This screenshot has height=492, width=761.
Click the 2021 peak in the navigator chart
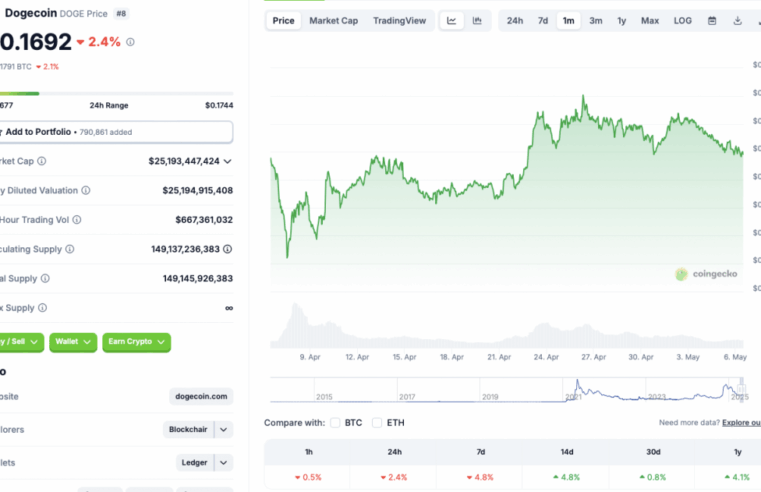(578, 382)
